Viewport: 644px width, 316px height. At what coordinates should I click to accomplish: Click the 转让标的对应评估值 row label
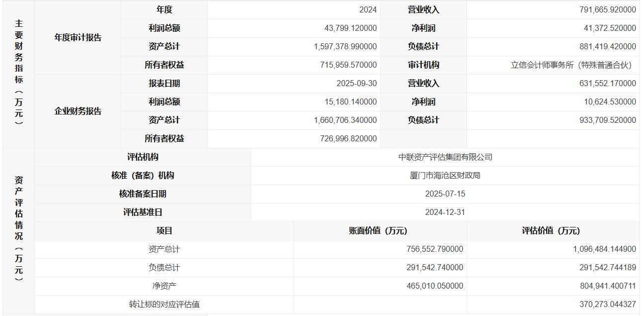pos(164,305)
